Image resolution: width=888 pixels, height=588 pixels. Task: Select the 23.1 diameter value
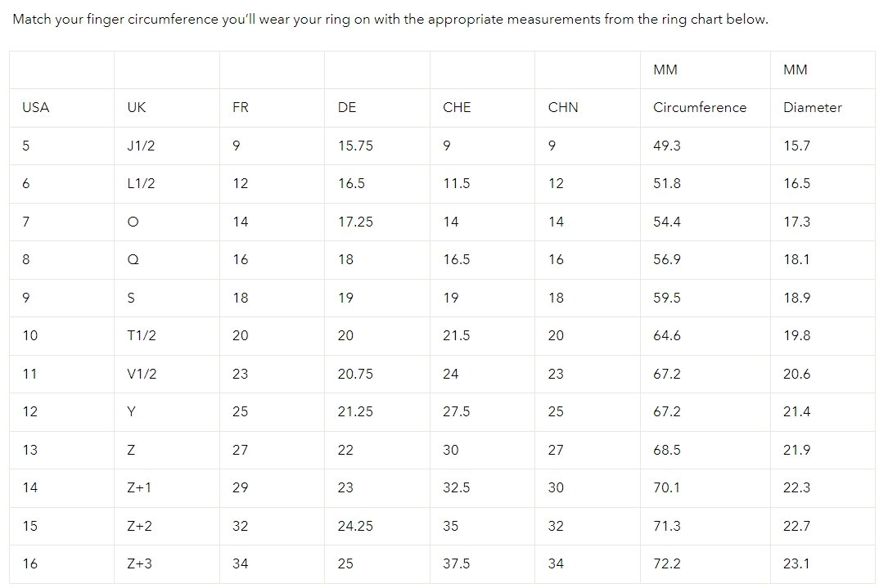click(x=796, y=563)
